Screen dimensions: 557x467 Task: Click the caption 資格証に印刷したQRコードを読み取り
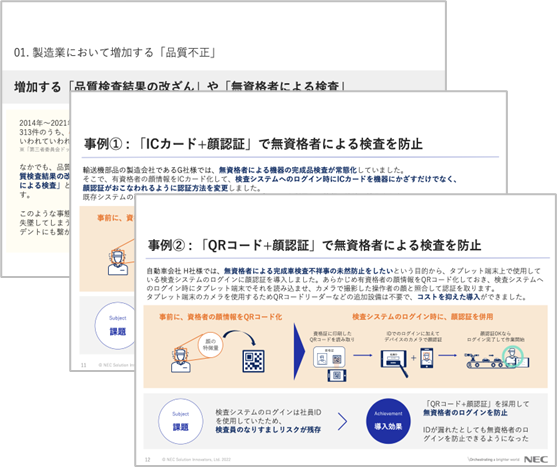pyautogui.click(x=332, y=336)
